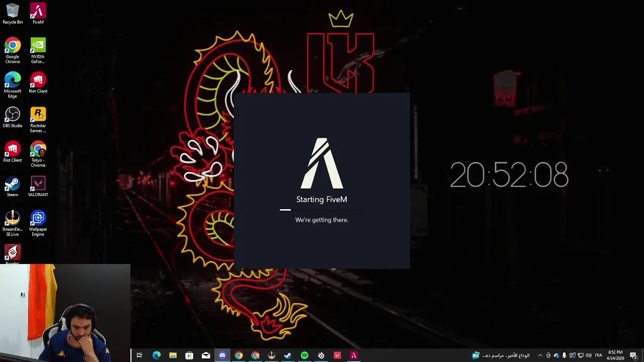Open the FiveM desktop shortcut
Image resolution: width=644 pixels, height=362 pixels.
[x=38, y=14]
